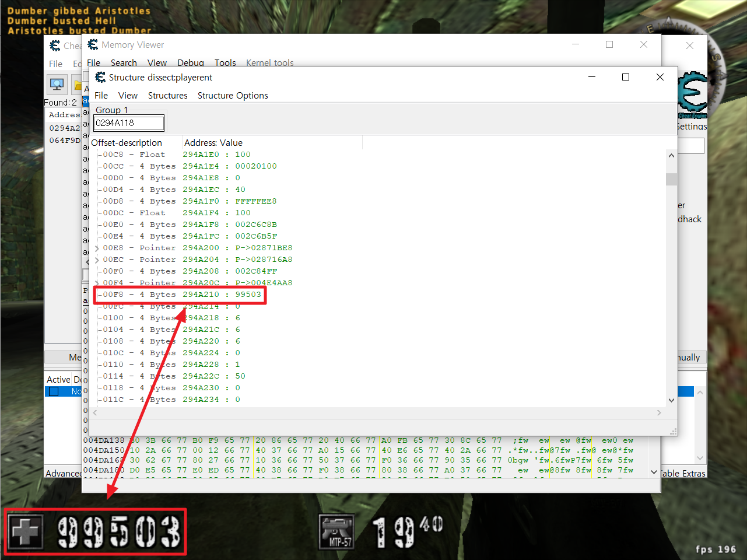The width and height of the screenshot is (747, 560).
Task: Open File menu in Structure dissect window
Action: 101,96
